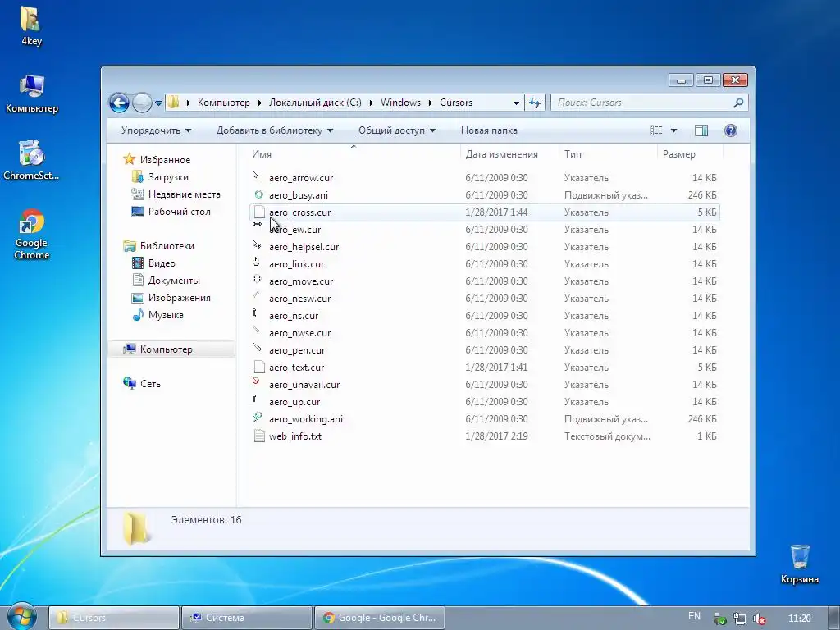Image resolution: width=840 pixels, height=630 pixels.
Task: Select the web_info.txt file icon
Action: [x=259, y=436]
